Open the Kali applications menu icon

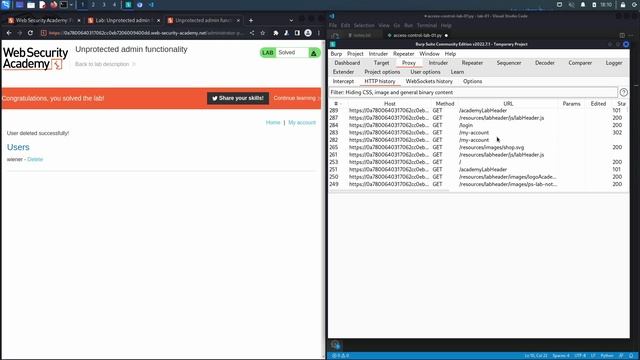pos(5,4)
